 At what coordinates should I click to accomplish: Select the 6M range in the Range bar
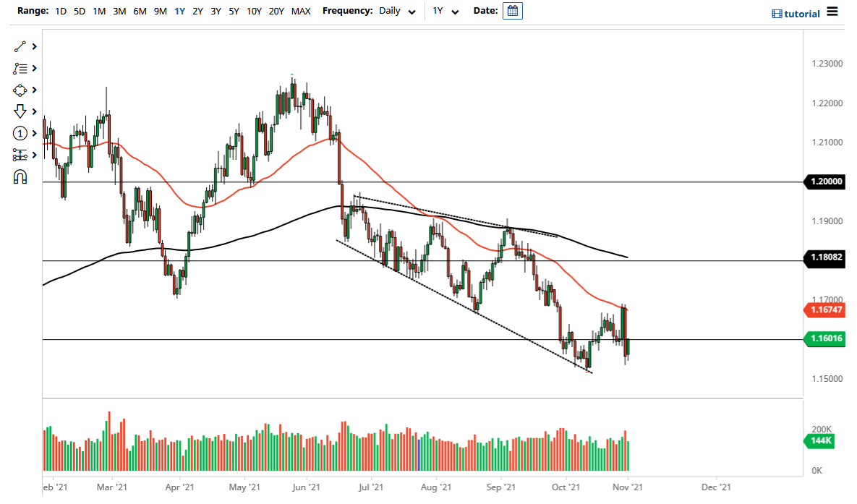[x=140, y=11]
